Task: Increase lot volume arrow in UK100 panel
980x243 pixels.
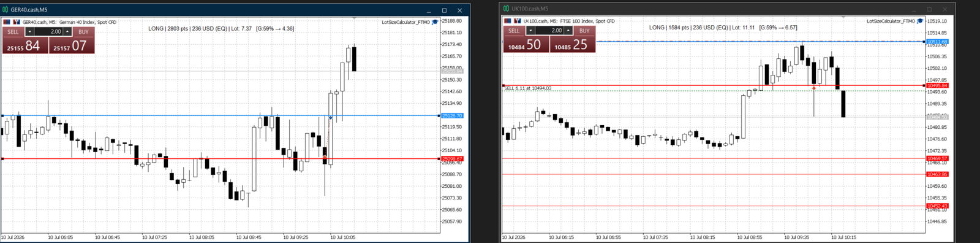Action: [568, 31]
